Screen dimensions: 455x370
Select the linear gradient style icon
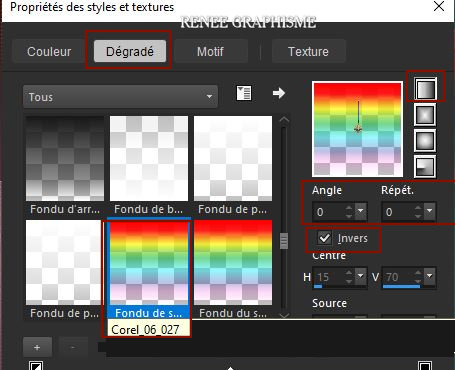(425, 89)
